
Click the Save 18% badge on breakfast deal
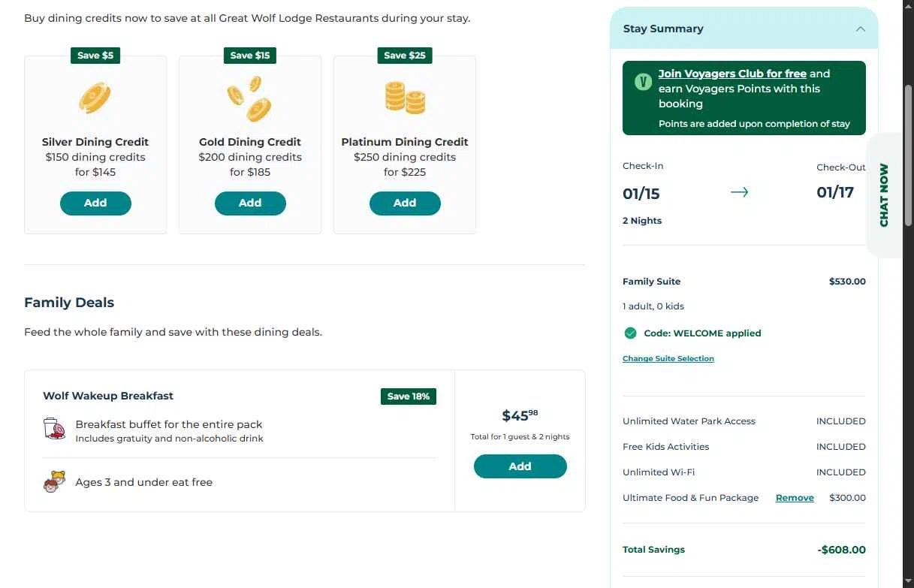[x=409, y=397]
